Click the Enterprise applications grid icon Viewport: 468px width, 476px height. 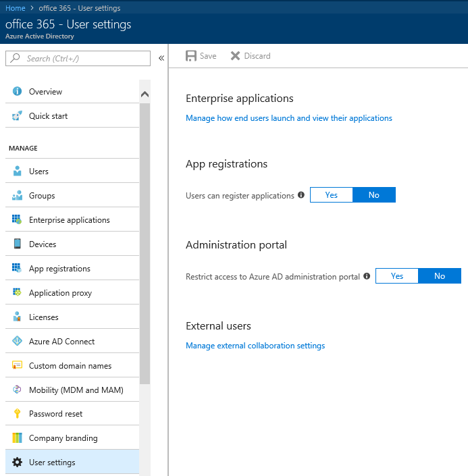coord(17,219)
